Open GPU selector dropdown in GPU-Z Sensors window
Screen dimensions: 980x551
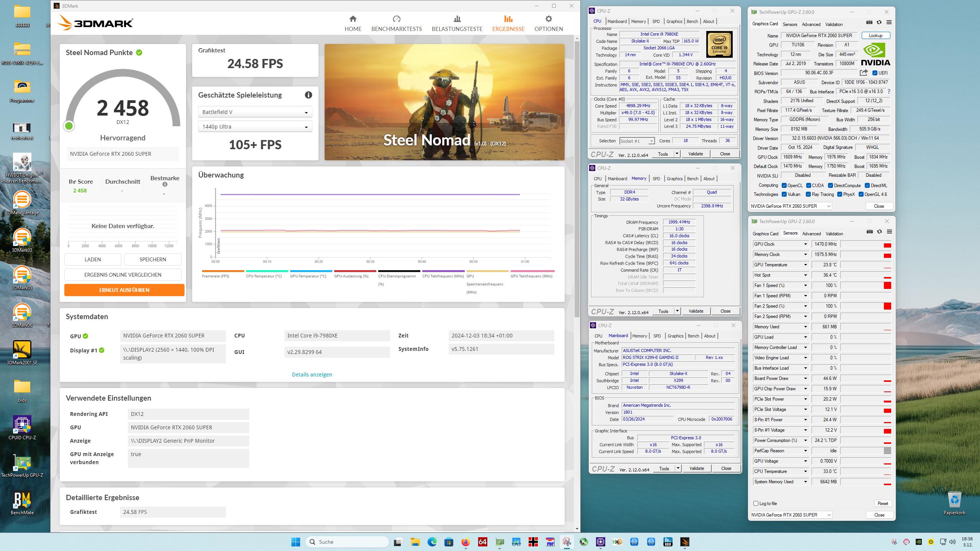tap(791, 515)
